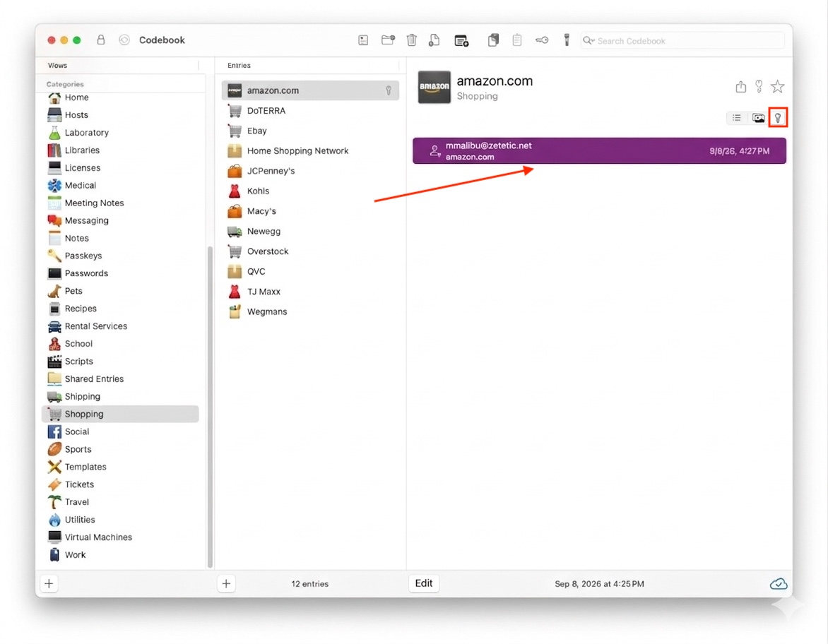
Task: Open the QVC entry
Action: point(311,271)
